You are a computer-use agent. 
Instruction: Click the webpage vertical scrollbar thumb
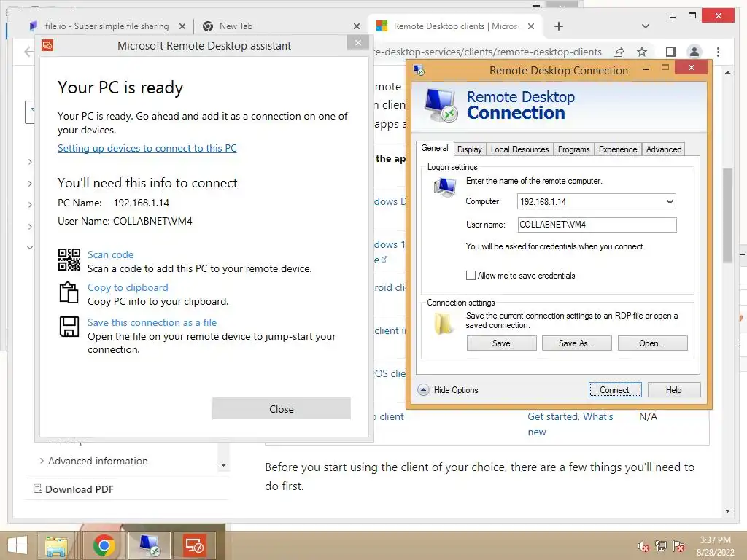727,214
